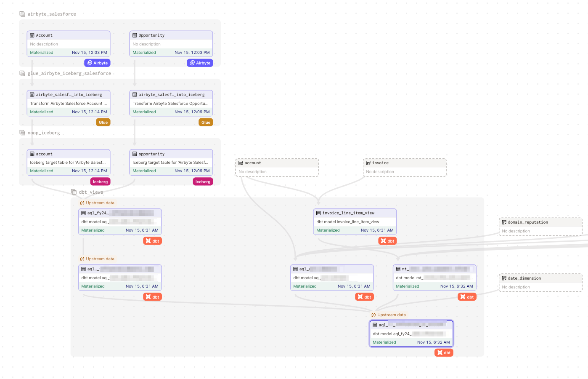
Task: Click the Airbyte badge on the Account node
Action: [x=97, y=63]
